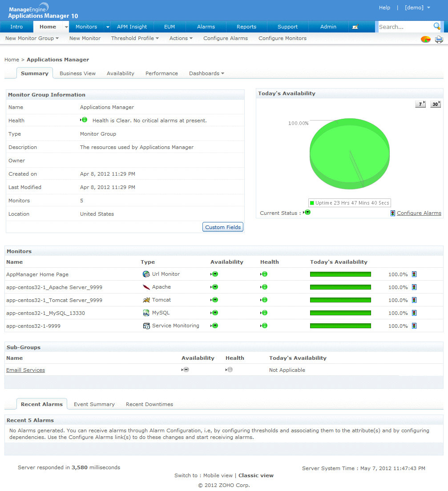
Task: Click health icon for MySQL_13330 row
Action: 264,313
